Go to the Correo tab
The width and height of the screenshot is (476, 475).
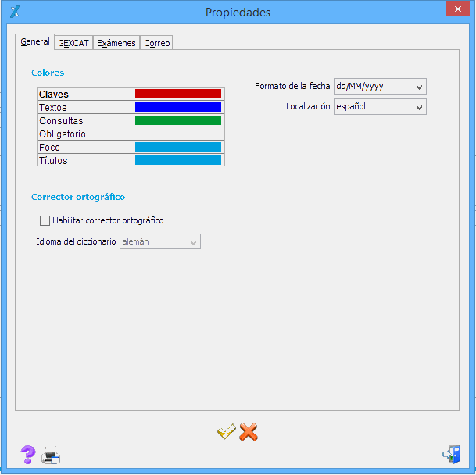click(157, 43)
